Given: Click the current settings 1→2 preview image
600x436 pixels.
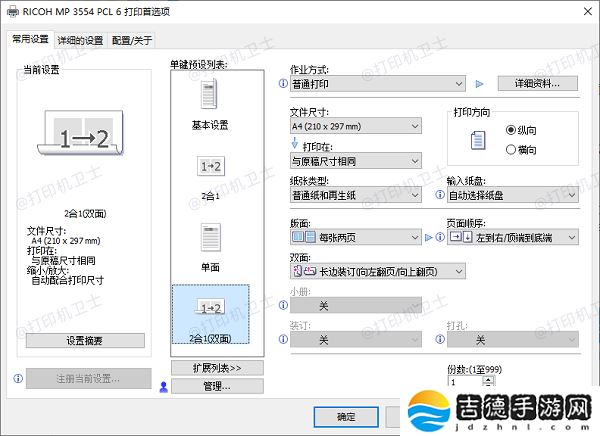Looking at the screenshot, I should coord(81,133).
